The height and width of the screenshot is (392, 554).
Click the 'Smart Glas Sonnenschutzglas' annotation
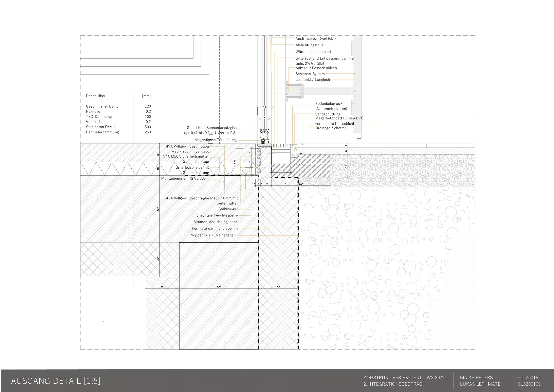(212, 128)
